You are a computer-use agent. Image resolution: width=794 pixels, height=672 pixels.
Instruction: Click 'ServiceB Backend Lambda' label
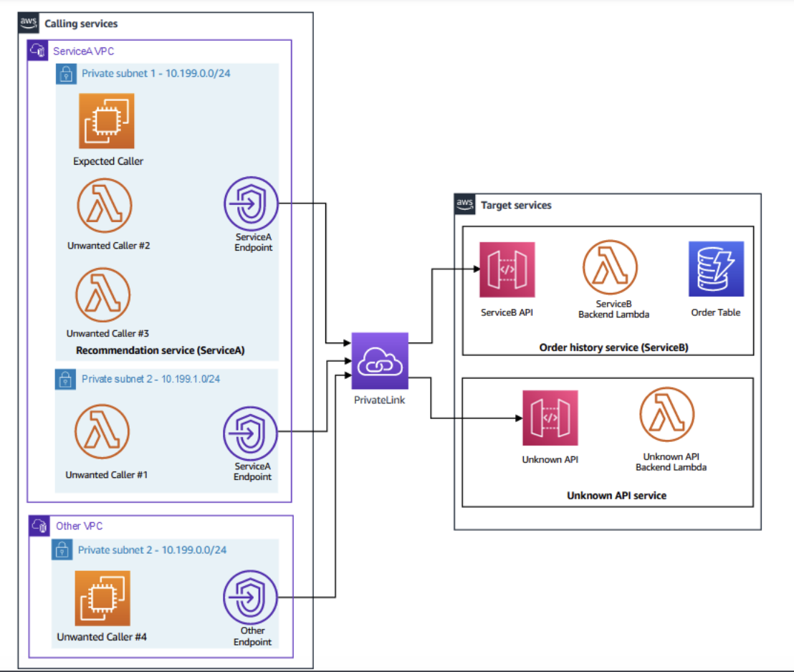tap(613, 309)
